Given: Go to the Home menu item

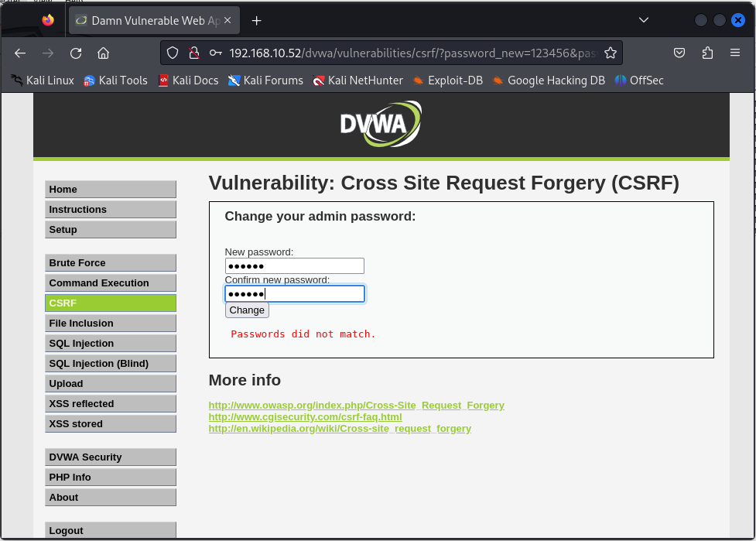Looking at the screenshot, I should click(111, 190).
